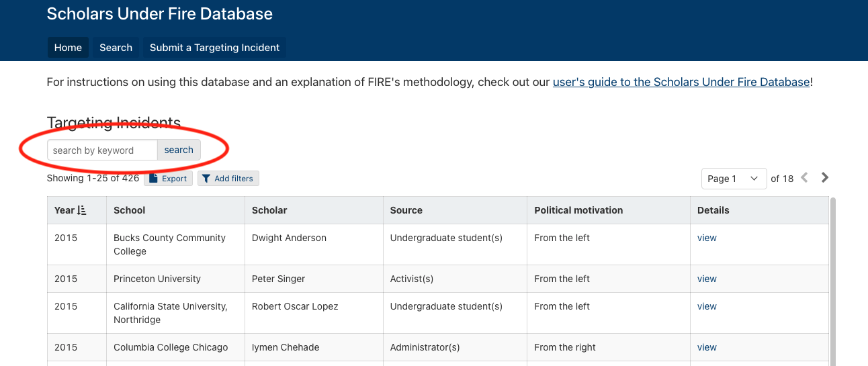Click the School column header
This screenshot has height=366, width=868.
(x=130, y=210)
